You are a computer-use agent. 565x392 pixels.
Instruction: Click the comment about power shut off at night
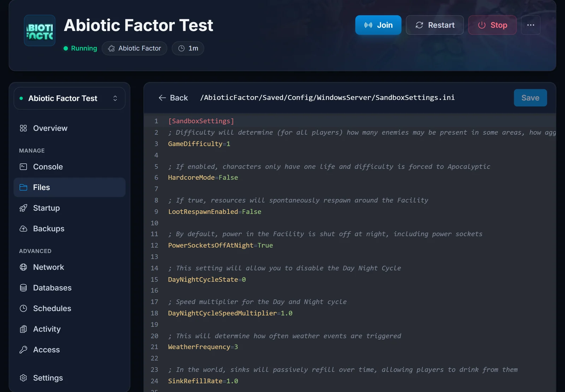[325, 234]
